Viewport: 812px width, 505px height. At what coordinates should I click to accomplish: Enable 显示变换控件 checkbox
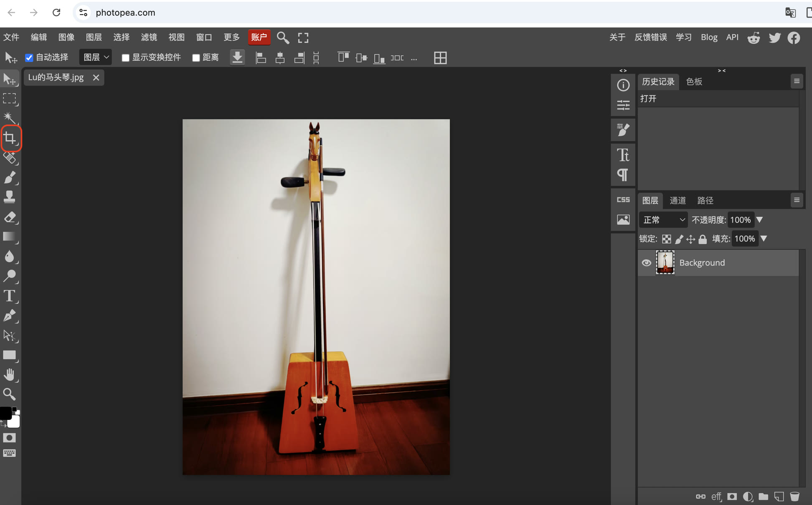click(x=126, y=58)
